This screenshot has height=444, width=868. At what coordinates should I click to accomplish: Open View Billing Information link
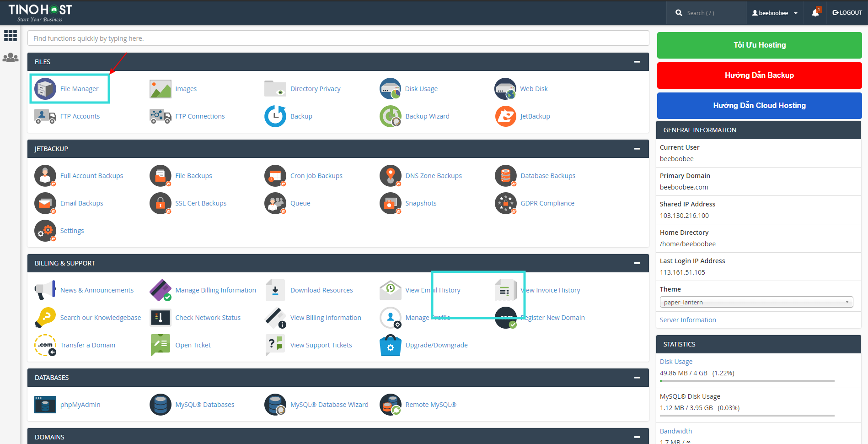click(x=326, y=318)
